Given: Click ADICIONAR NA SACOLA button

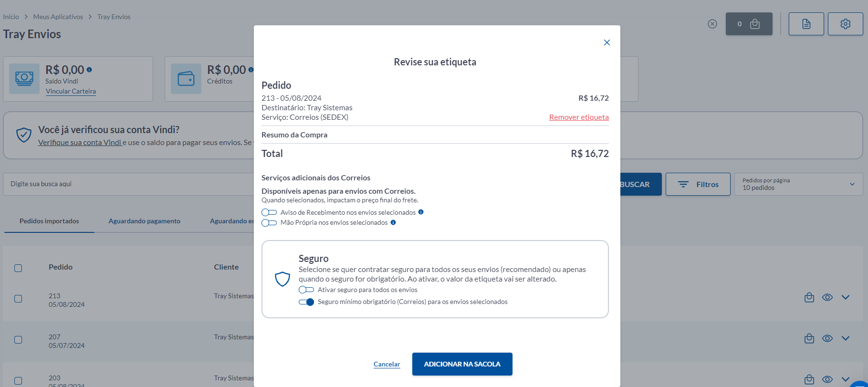Looking at the screenshot, I should tap(462, 364).
